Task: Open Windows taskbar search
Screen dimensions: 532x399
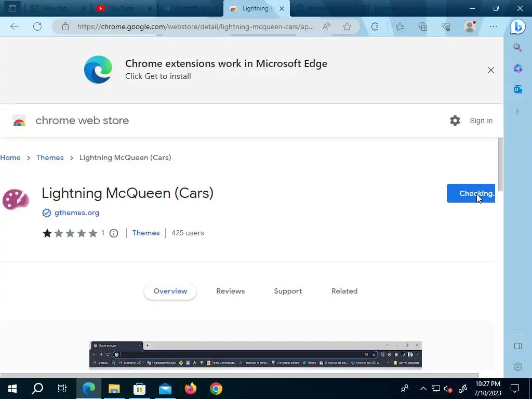Action: (37, 389)
